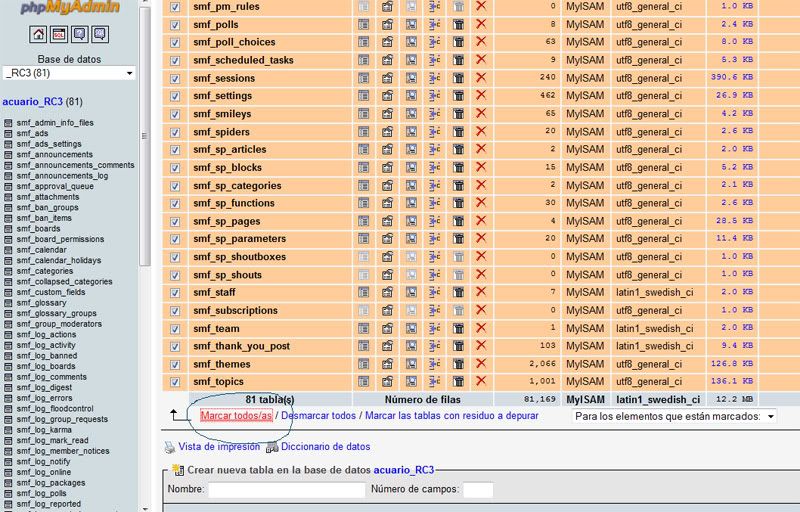Open Vista de impresión
The width and height of the screenshot is (800, 512).
click(x=219, y=446)
